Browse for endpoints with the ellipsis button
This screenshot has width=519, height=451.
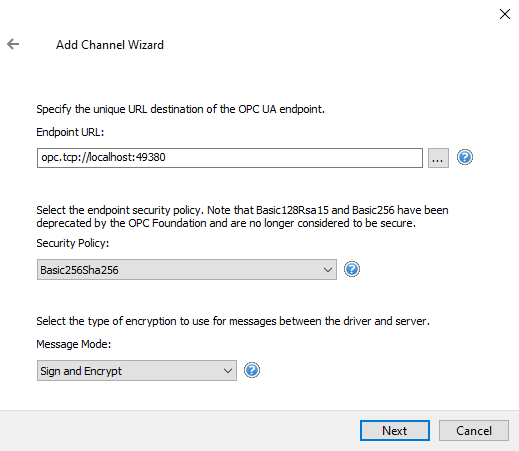click(438, 158)
